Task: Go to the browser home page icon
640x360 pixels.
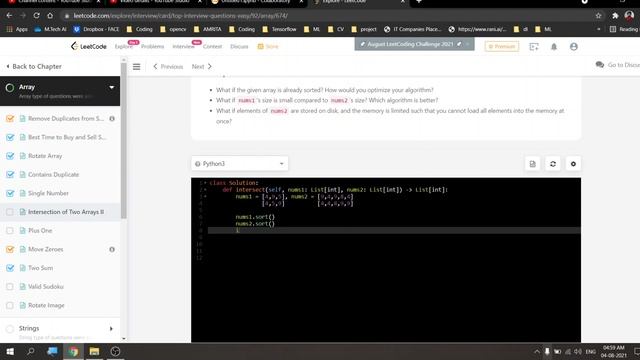Action: click(x=50, y=16)
